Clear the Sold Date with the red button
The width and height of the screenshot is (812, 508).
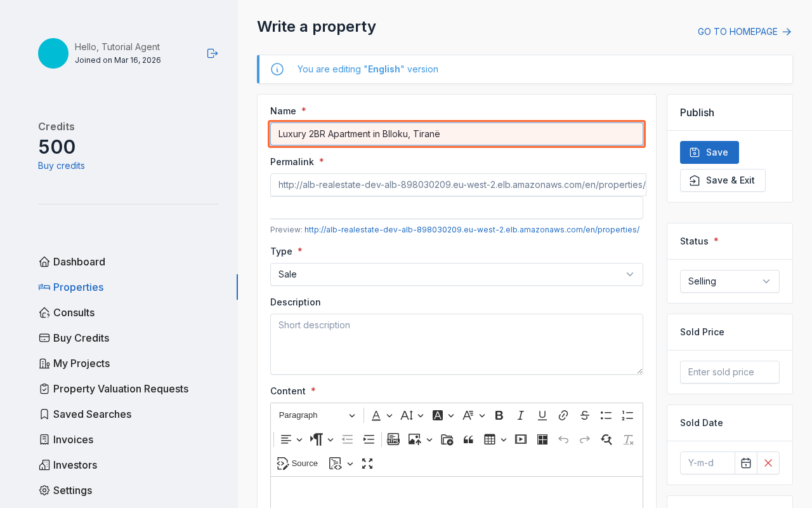[x=768, y=463]
